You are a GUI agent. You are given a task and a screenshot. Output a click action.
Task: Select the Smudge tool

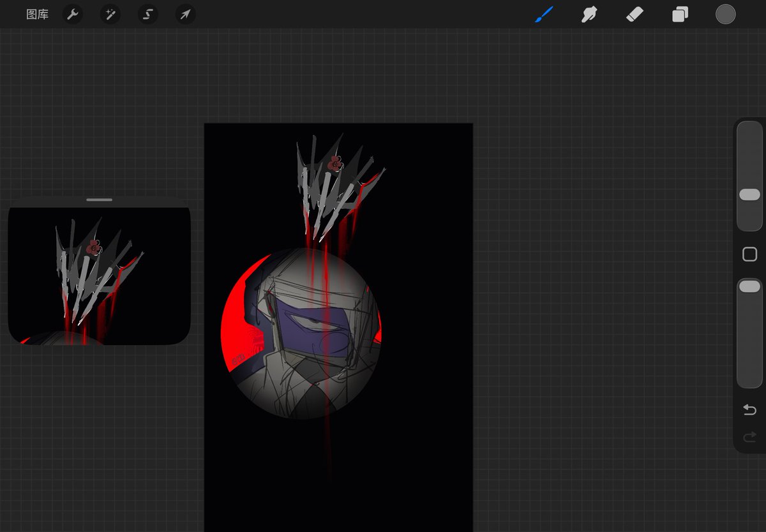(x=589, y=14)
